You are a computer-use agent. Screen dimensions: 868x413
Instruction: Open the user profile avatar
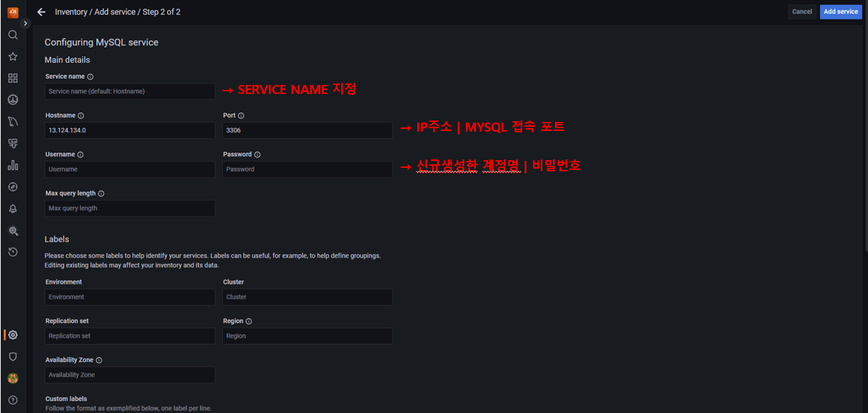tap(13, 378)
